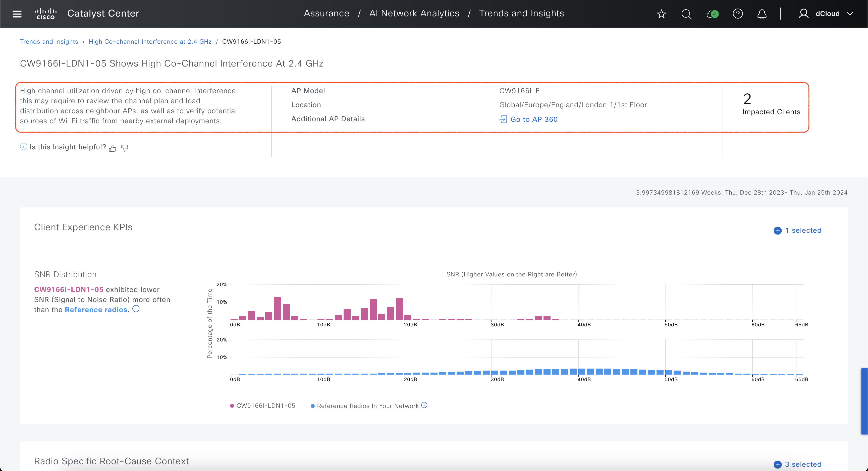Screen dimensions: 868x471
Task: Click the Impacted Clients label
Action: pos(771,112)
